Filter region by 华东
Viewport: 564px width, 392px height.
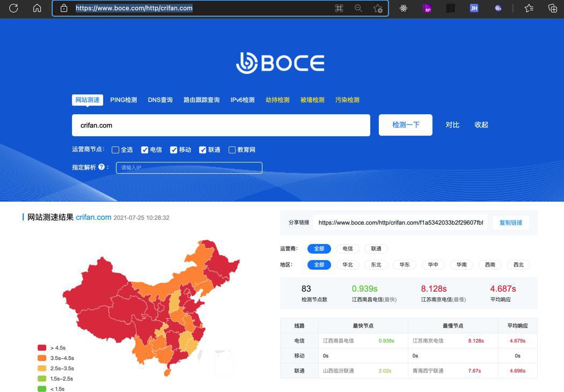coord(404,265)
